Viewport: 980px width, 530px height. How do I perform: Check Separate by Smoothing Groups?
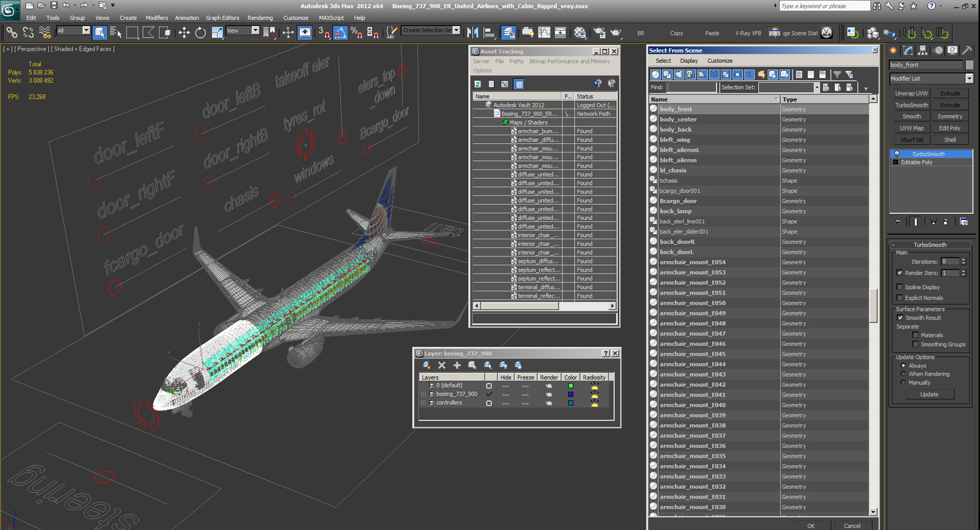915,344
